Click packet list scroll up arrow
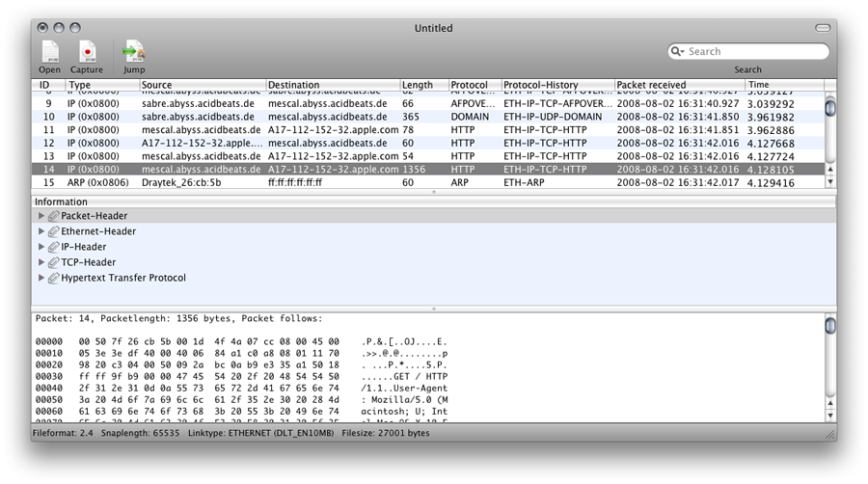This screenshot has height=484, width=868. tap(830, 170)
